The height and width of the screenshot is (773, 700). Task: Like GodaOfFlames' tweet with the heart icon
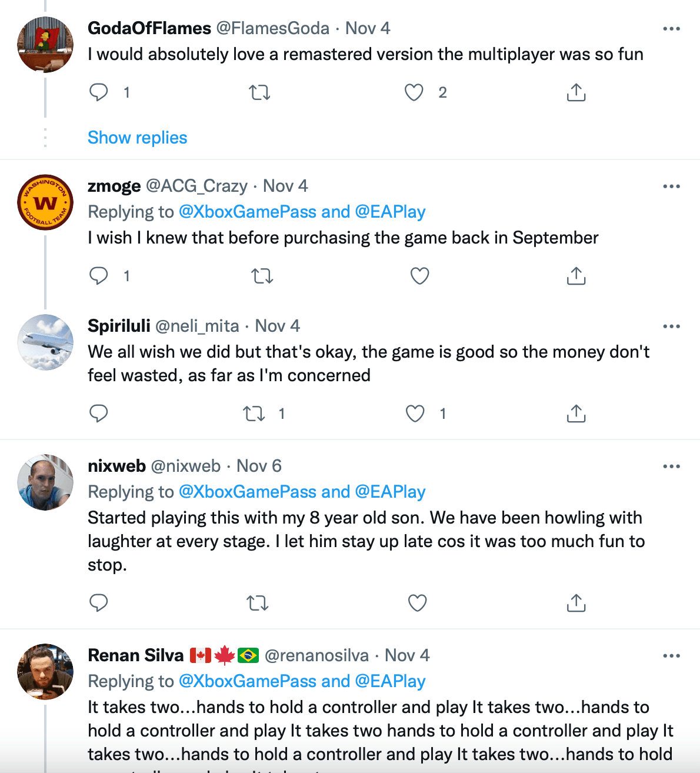pyautogui.click(x=414, y=92)
